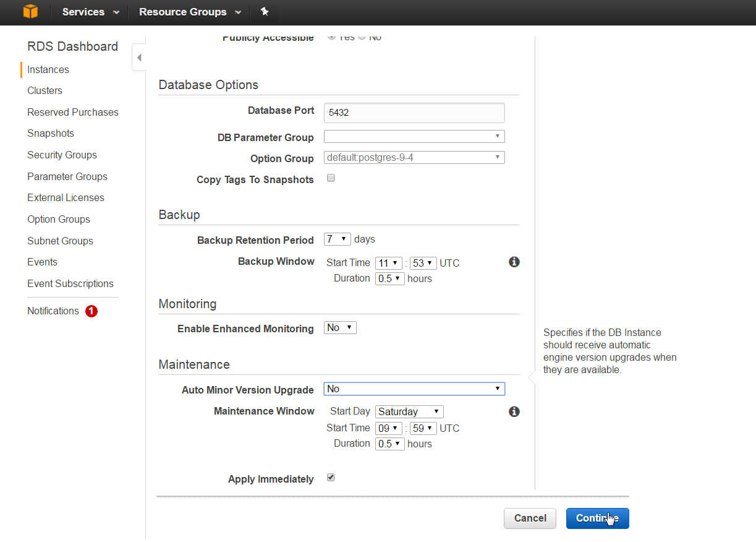Open RDS Dashboard in sidebar
This screenshot has width=756, height=542.
72,46
